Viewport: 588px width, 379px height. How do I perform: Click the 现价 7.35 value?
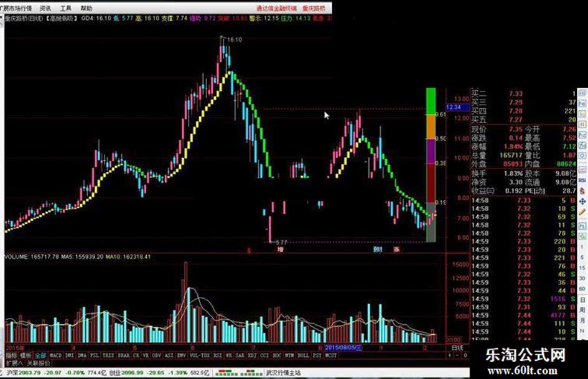516,129
